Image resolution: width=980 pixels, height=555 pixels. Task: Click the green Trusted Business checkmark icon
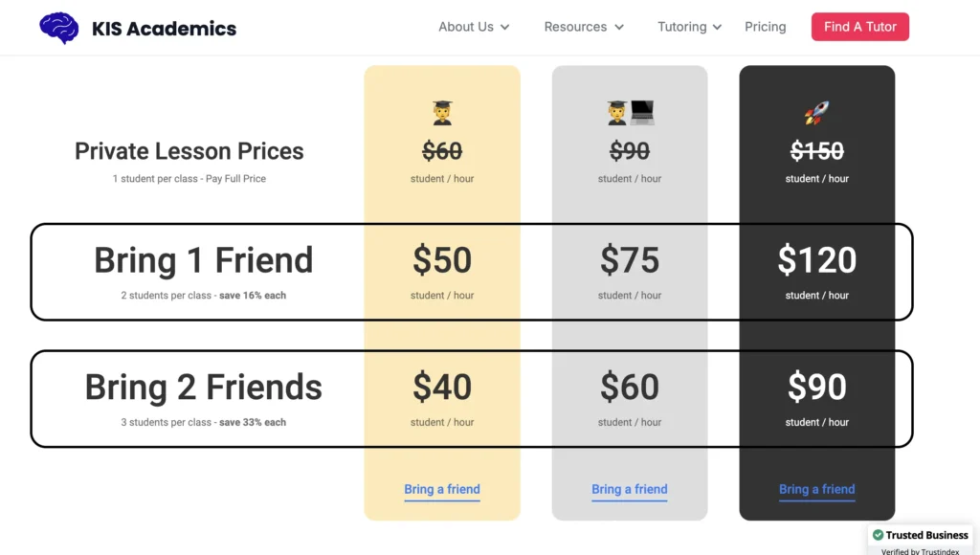[878, 535]
